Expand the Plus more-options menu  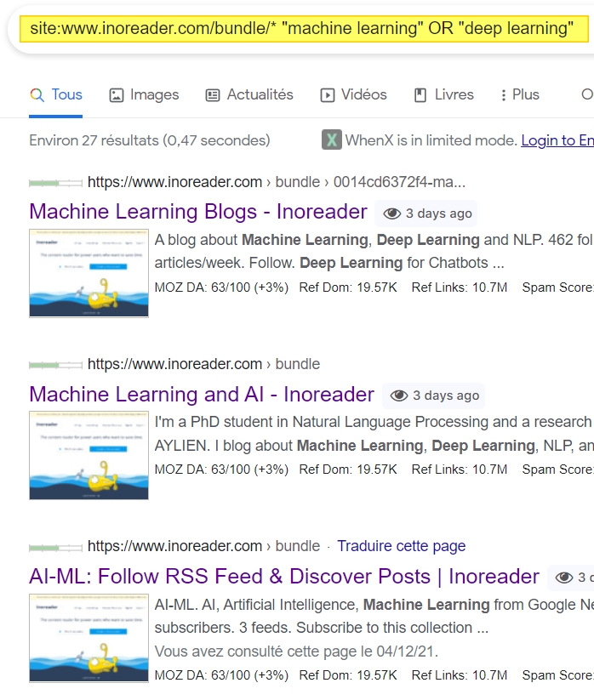pyautogui.click(x=520, y=95)
